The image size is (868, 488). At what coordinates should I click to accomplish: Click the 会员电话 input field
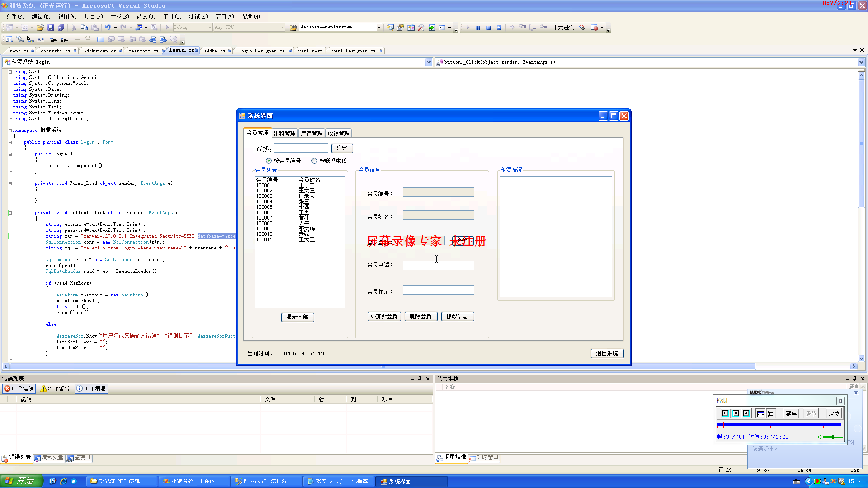coord(438,266)
